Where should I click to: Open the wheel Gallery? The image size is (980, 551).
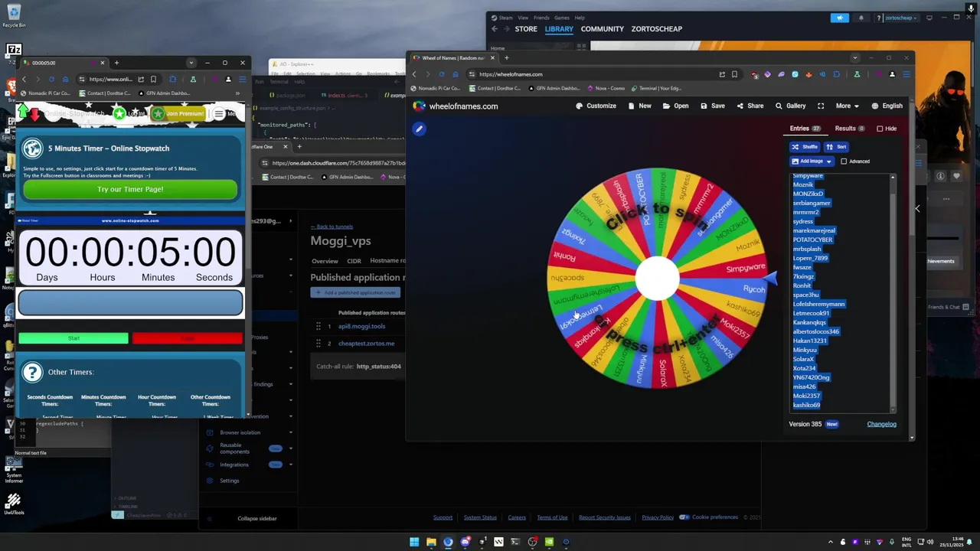[x=790, y=106]
